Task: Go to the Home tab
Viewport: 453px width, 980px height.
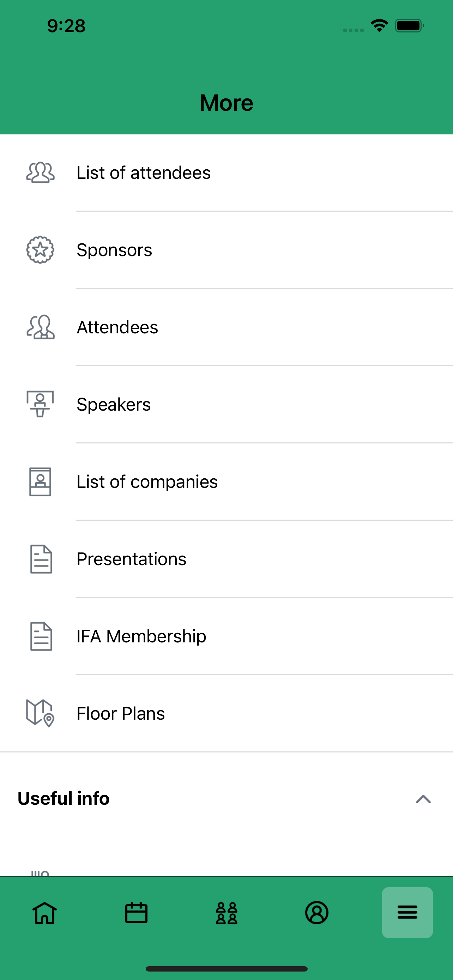Action: pyautogui.click(x=45, y=913)
